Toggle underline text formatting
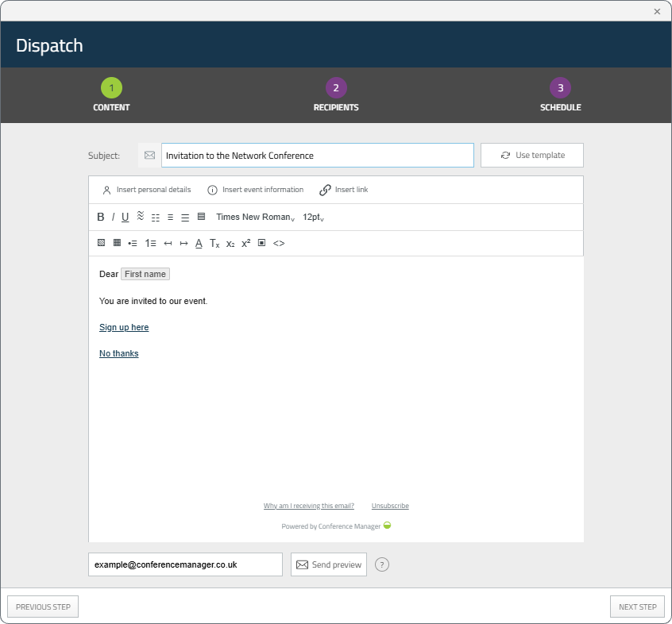 [x=126, y=218]
